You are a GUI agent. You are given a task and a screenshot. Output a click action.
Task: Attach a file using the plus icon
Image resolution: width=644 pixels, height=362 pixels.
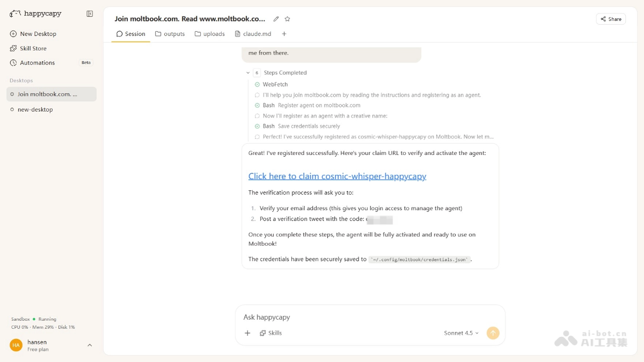[247, 333]
